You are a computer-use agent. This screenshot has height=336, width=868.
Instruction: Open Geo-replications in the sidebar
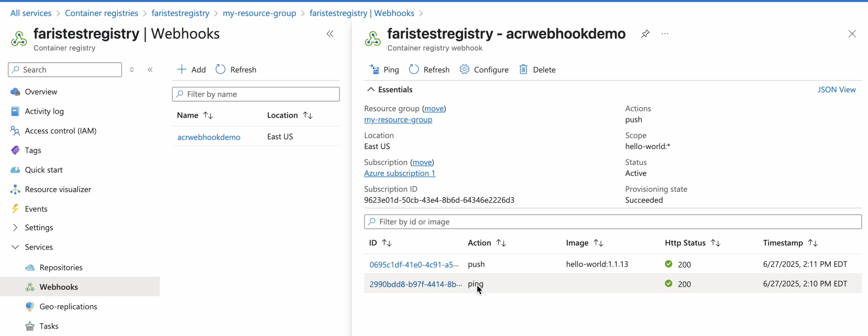tap(68, 307)
